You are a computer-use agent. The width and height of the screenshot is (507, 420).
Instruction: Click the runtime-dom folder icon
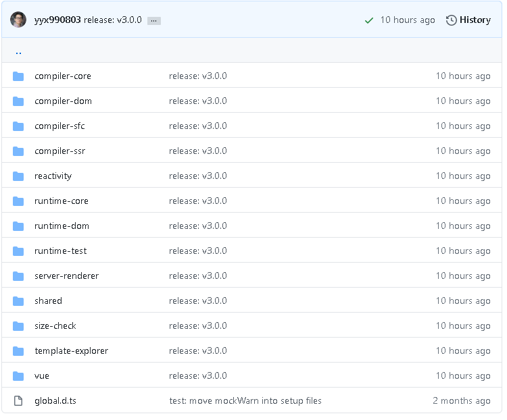click(18, 226)
